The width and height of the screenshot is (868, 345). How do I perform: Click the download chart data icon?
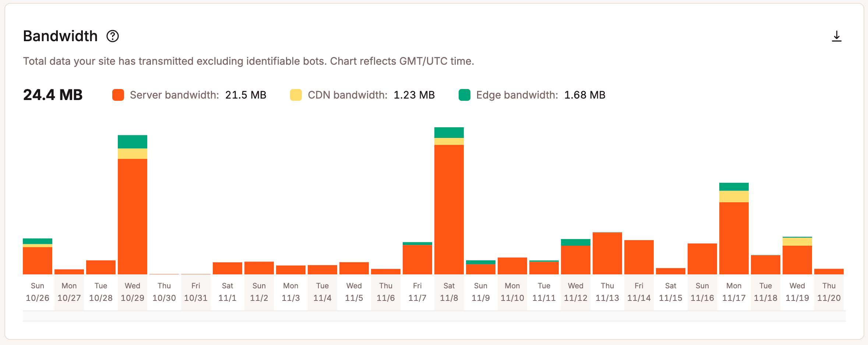(837, 36)
